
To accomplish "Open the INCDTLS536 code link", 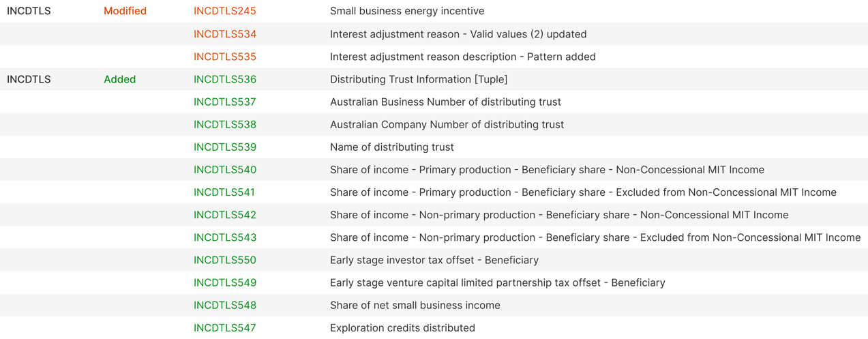I will [x=225, y=79].
